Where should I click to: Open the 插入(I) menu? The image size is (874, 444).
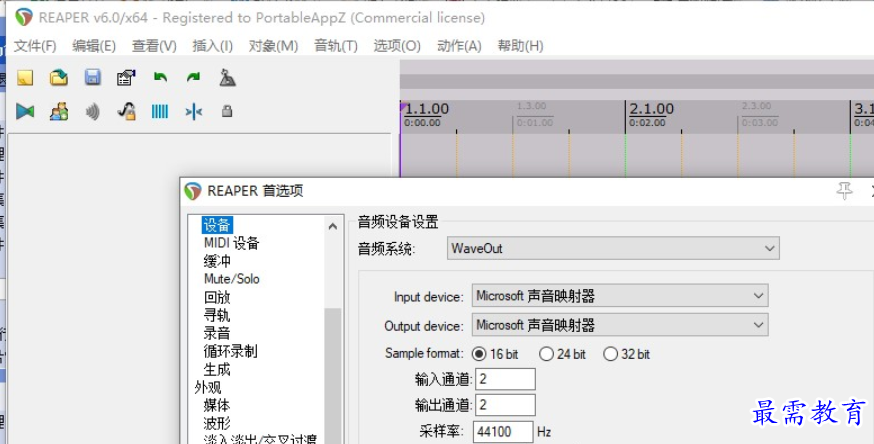coord(212,46)
